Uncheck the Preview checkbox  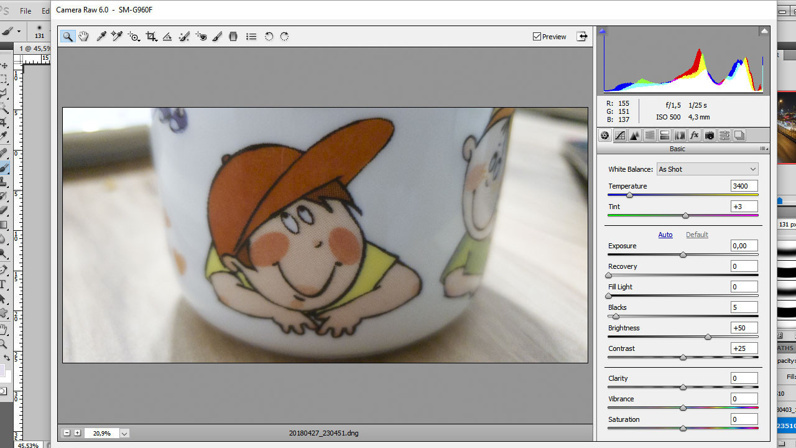537,37
